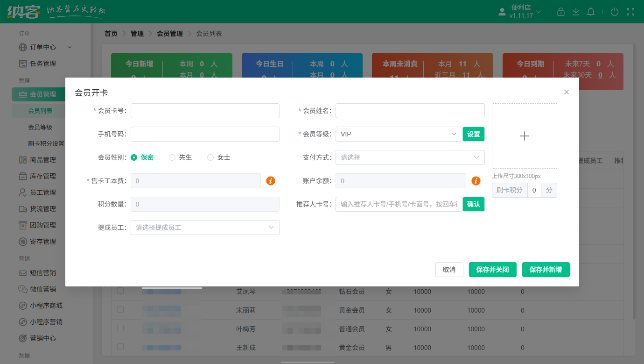
Task: Click info icon beside 账户余额 field
Action: pos(476,181)
